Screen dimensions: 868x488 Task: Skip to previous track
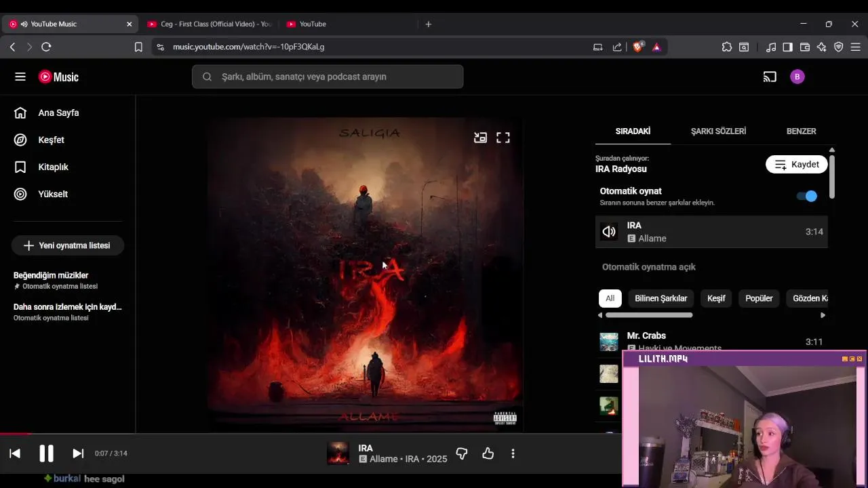15,453
